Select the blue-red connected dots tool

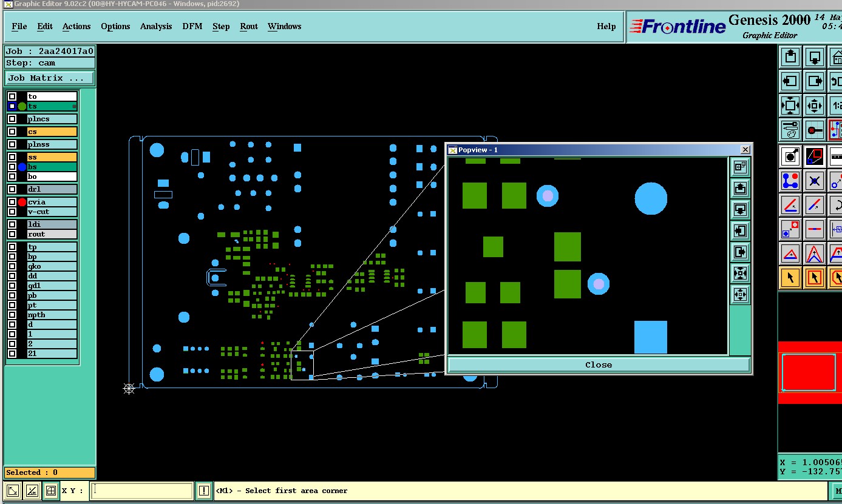click(x=790, y=181)
